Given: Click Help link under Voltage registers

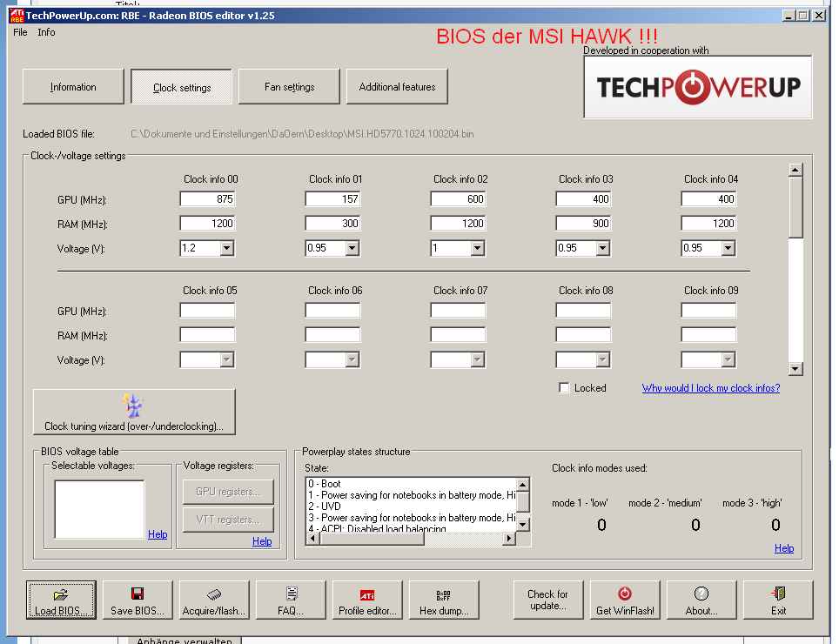Looking at the screenshot, I should [262, 541].
